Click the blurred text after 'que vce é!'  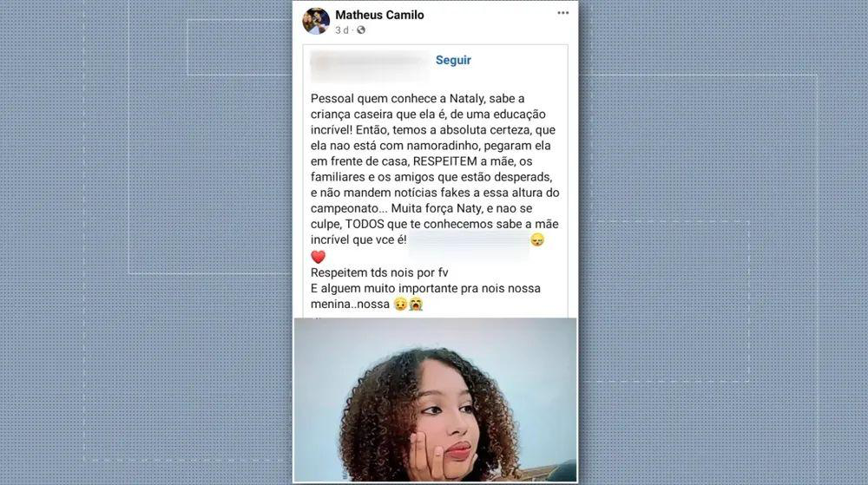(x=470, y=241)
